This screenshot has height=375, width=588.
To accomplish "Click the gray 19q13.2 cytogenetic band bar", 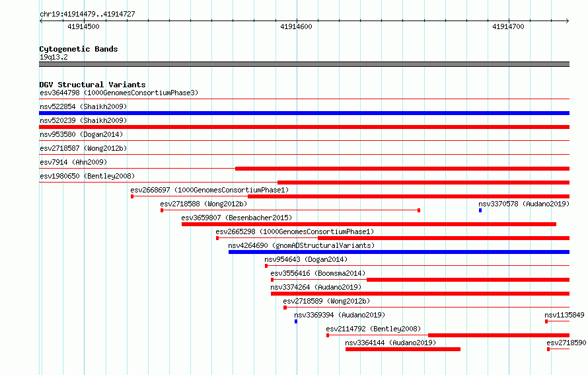I will click(304, 64).
